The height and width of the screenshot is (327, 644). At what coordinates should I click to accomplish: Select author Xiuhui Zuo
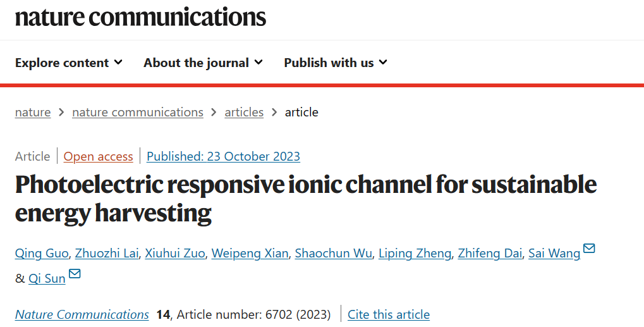point(175,254)
